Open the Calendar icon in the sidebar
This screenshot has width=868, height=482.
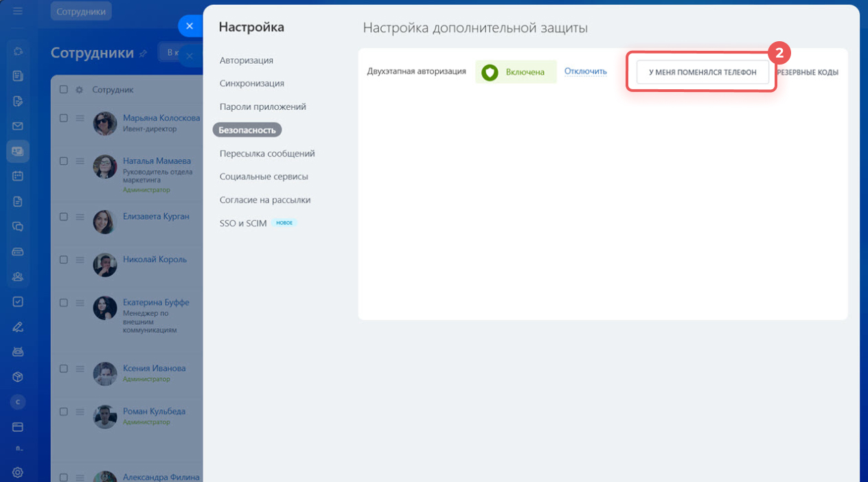[x=18, y=176]
